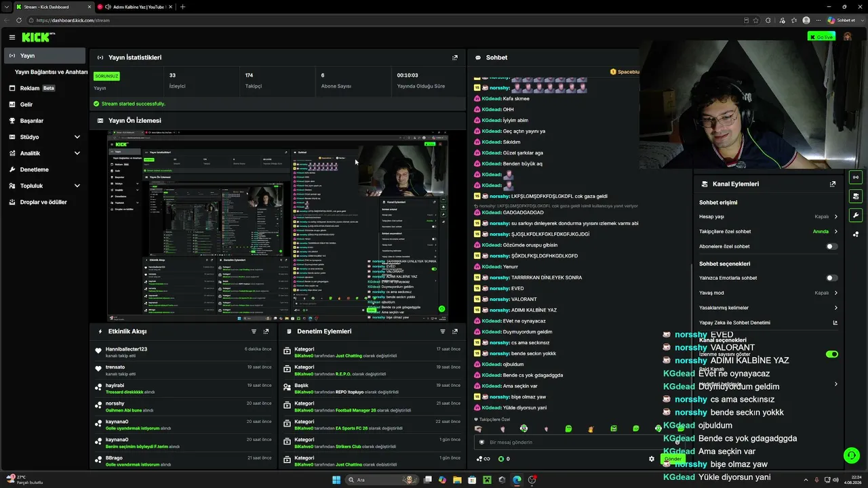Bookmark this page with star icon
The width and height of the screenshot is (868, 488).
(756, 20)
